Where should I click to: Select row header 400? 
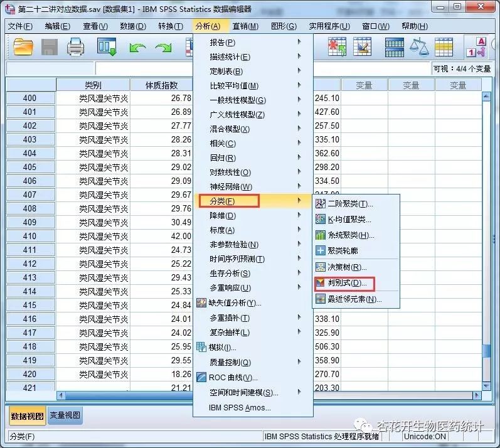point(30,98)
